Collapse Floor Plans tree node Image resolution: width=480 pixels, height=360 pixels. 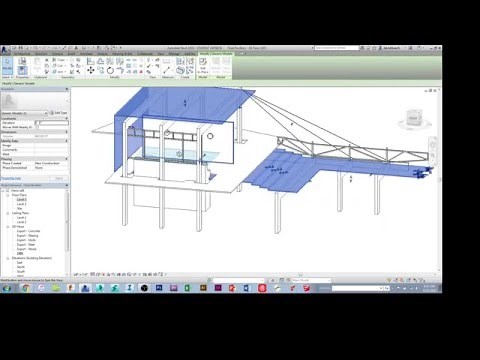(x=8, y=195)
